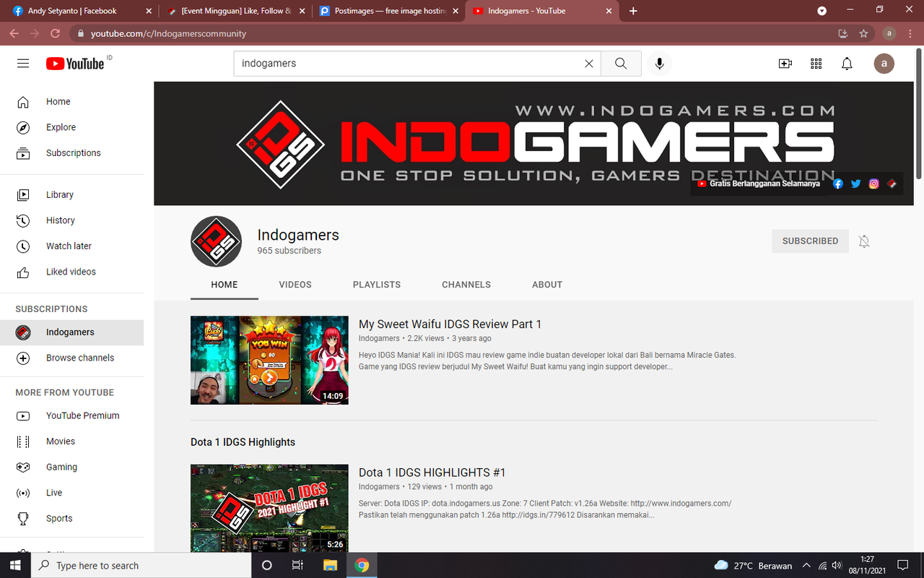924x578 pixels.
Task: Click the taskbar search box
Action: pos(141,565)
